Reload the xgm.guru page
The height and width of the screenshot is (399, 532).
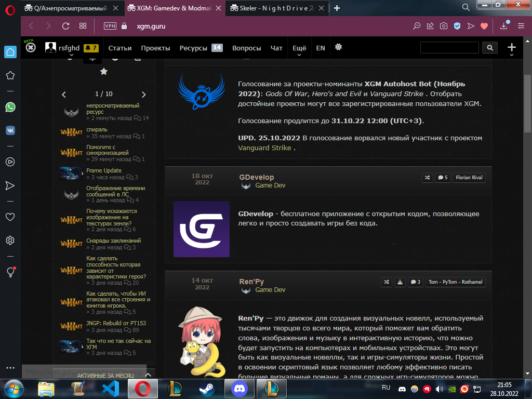point(65,26)
